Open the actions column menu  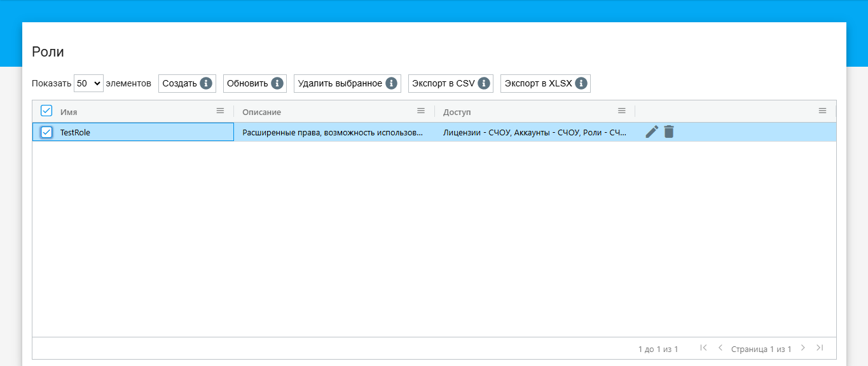pos(822,111)
